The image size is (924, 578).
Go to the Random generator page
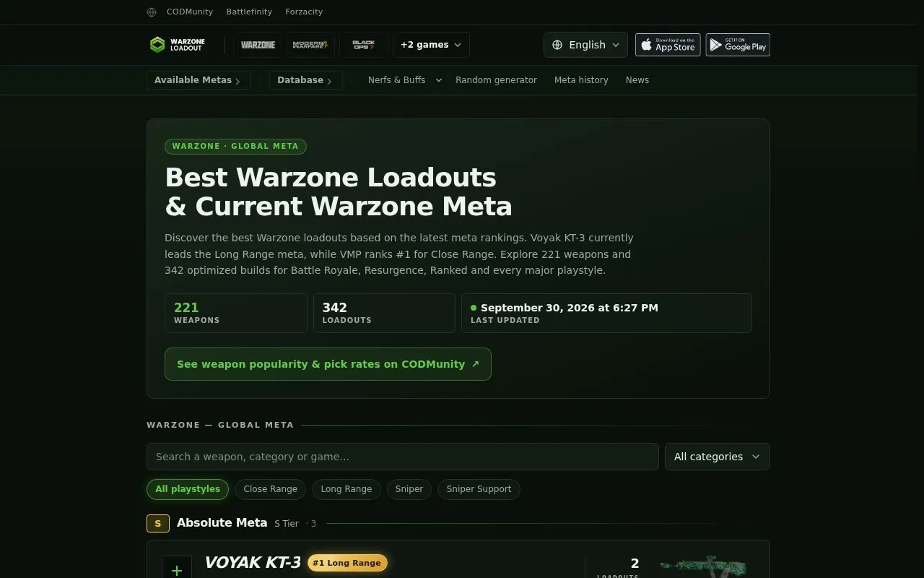click(496, 80)
